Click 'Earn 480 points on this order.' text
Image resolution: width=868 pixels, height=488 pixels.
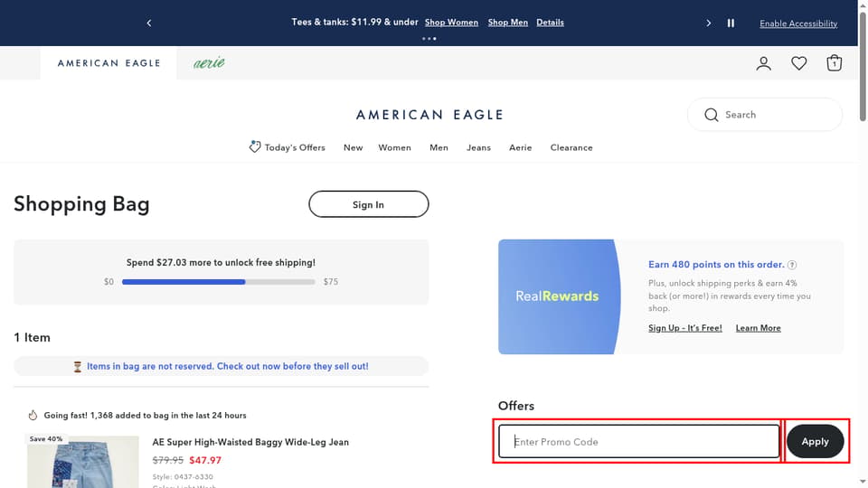pos(716,265)
